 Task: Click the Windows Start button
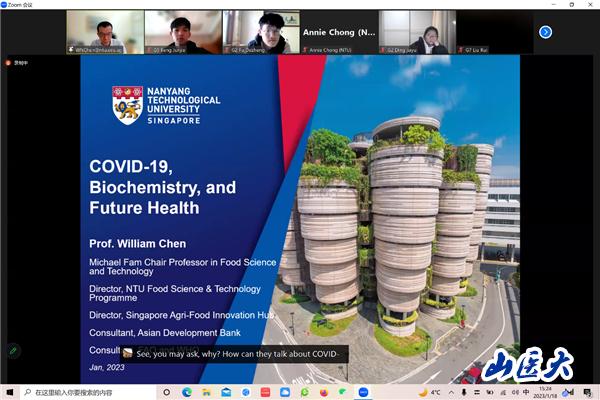click(10, 392)
